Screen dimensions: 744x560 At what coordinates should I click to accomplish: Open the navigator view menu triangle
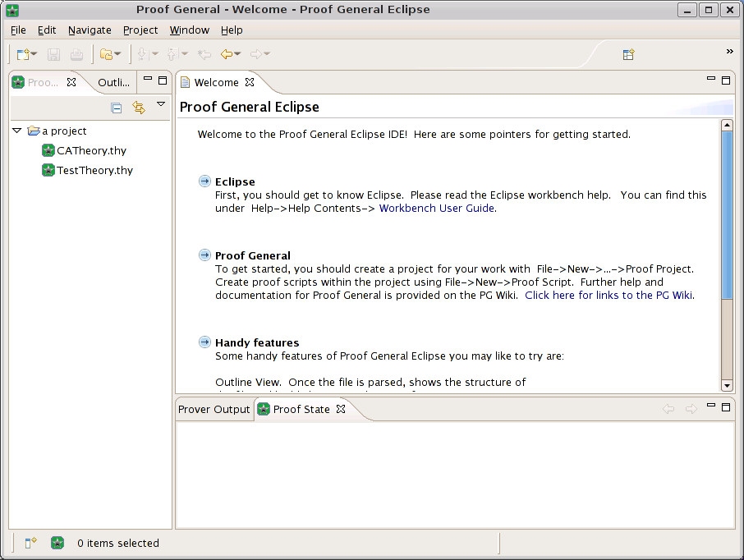click(161, 104)
